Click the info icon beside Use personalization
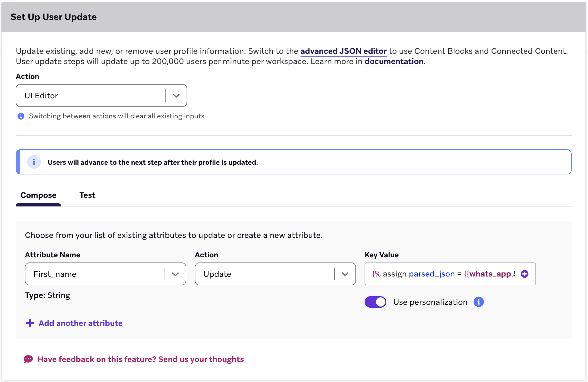Viewport: 588px width, 382px height. click(x=479, y=302)
